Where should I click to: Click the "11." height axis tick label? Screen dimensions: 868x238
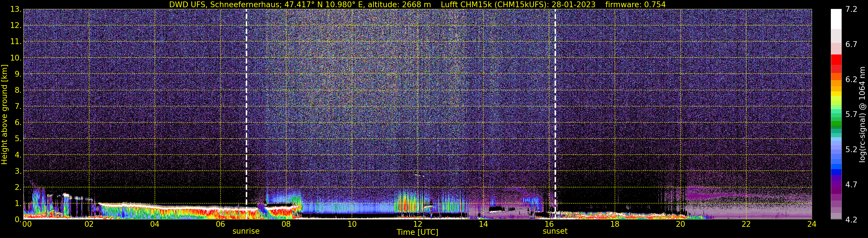tap(16, 42)
